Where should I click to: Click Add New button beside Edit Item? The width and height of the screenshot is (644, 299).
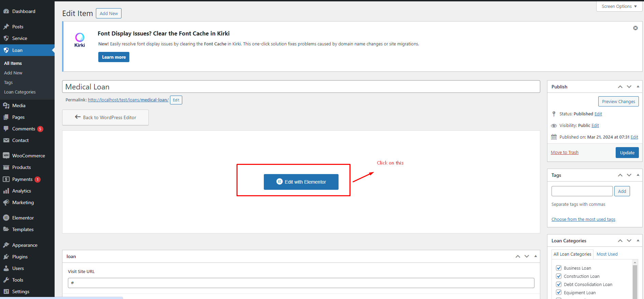pos(109,13)
